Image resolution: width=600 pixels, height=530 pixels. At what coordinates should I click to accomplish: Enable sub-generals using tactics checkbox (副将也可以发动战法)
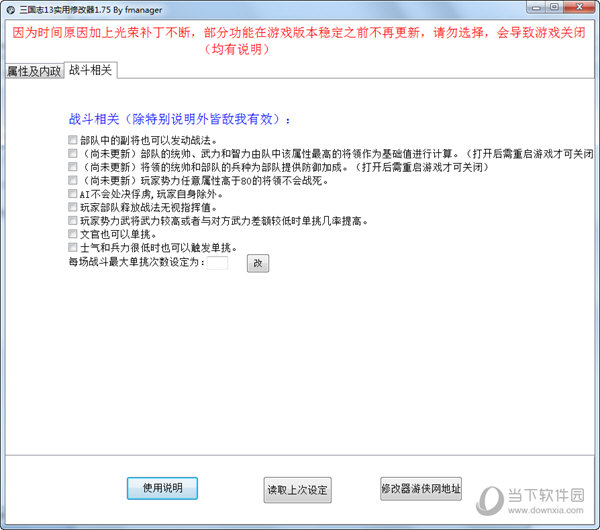tap(72, 140)
